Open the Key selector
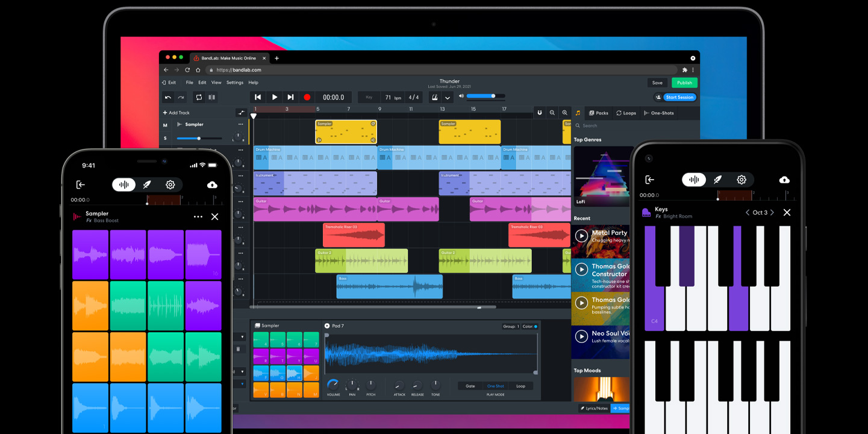This screenshot has width=868, height=434. (369, 97)
